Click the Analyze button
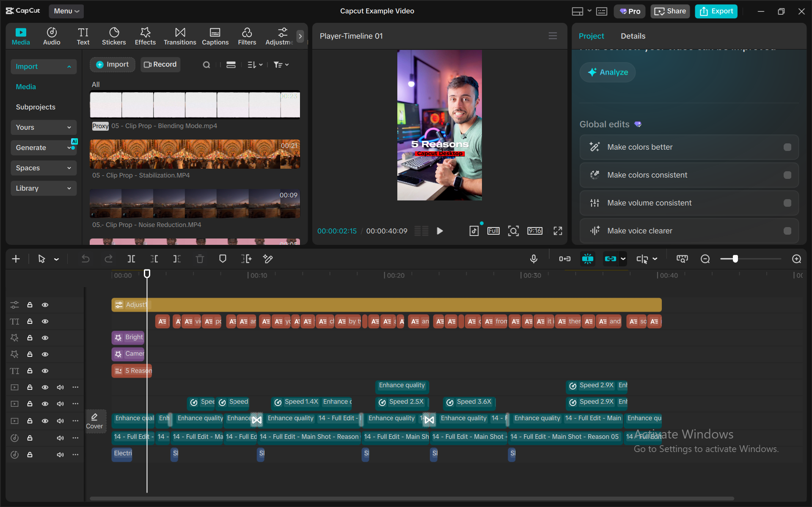This screenshot has height=507, width=812. point(608,72)
